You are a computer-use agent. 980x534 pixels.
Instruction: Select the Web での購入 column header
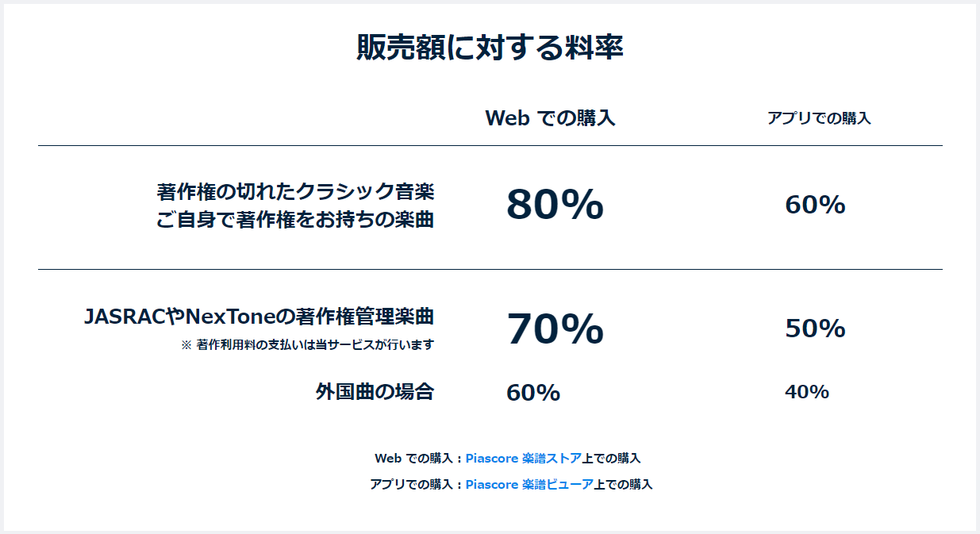point(550,118)
